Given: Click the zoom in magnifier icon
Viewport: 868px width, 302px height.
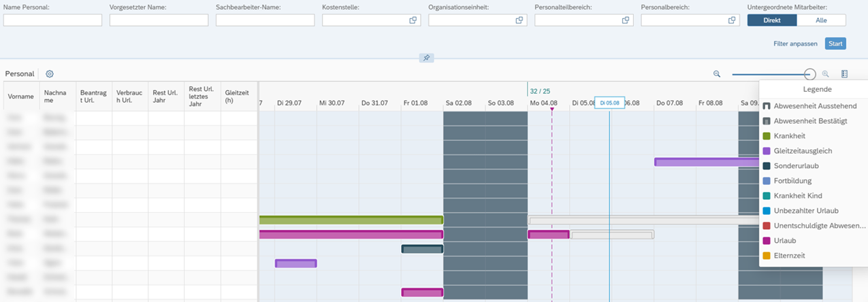Looking at the screenshot, I should pos(826,73).
